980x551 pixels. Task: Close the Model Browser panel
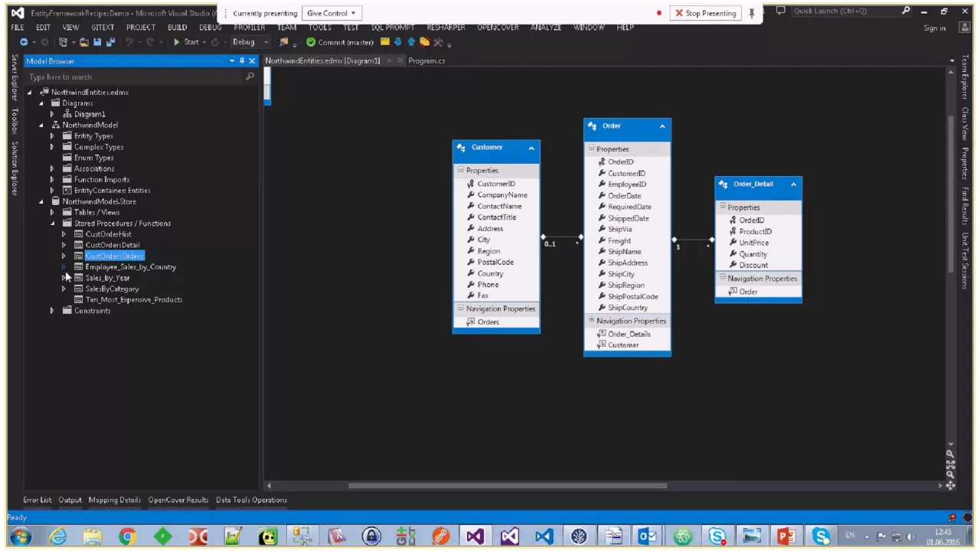(x=252, y=60)
